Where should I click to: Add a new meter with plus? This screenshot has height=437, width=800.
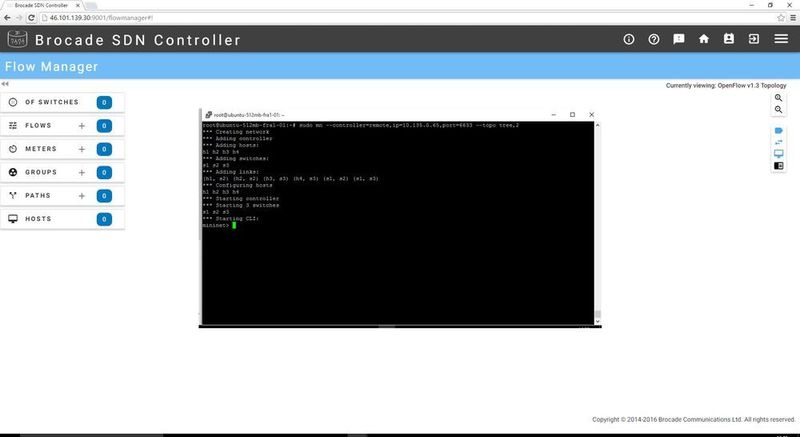click(x=82, y=149)
